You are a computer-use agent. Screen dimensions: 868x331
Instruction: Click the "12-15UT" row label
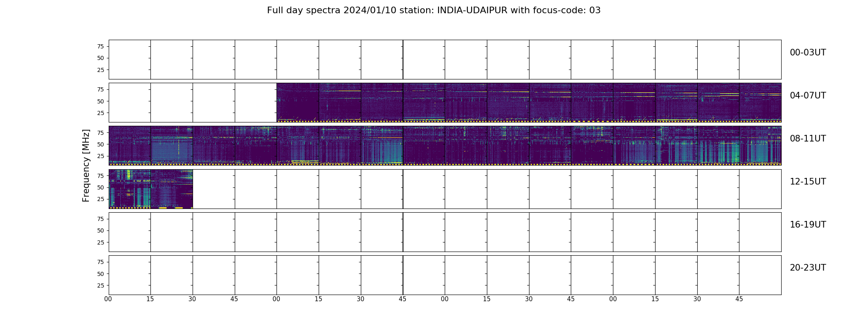pyautogui.click(x=808, y=182)
